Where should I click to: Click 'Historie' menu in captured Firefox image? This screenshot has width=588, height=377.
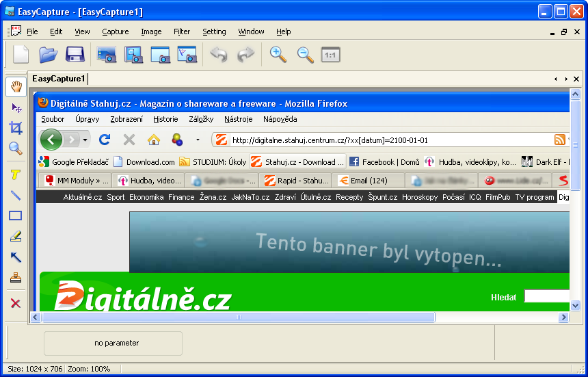tap(165, 119)
